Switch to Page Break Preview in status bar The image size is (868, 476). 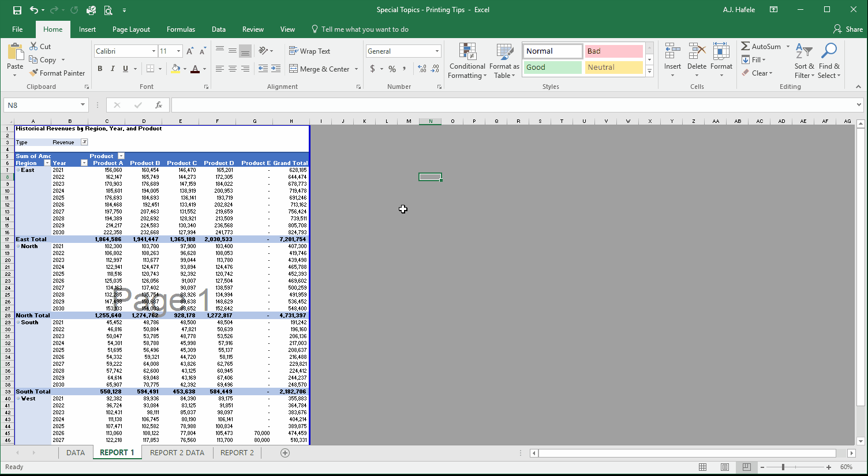click(x=747, y=467)
